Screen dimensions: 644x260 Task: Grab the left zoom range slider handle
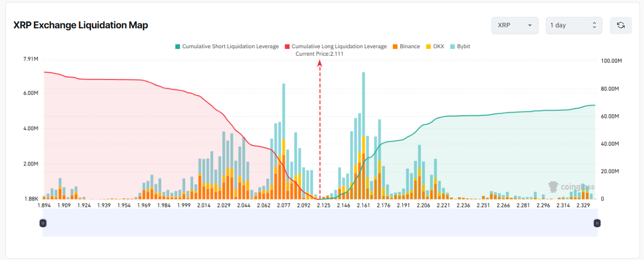coord(43,223)
